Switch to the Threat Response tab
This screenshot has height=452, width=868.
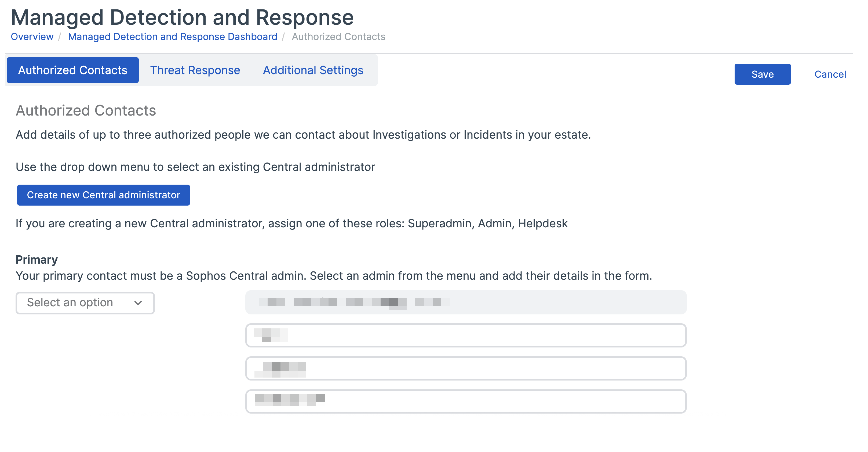tap(195, 70)
